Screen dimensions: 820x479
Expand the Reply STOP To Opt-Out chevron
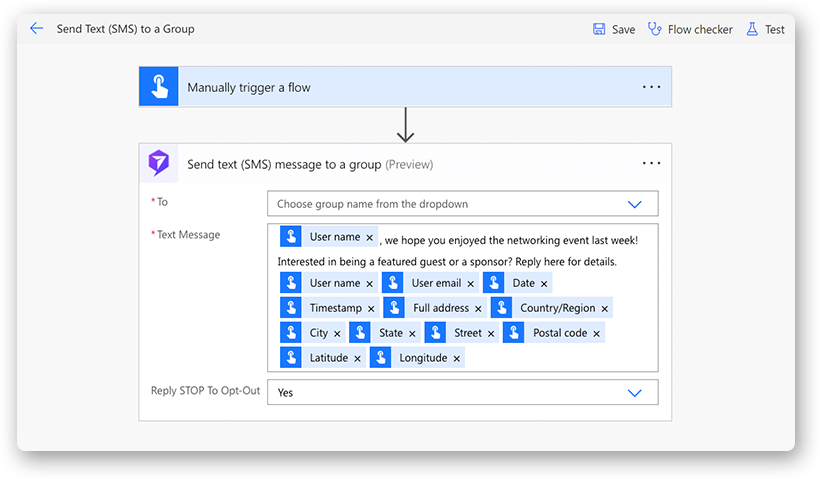click(x=634, y=393)
